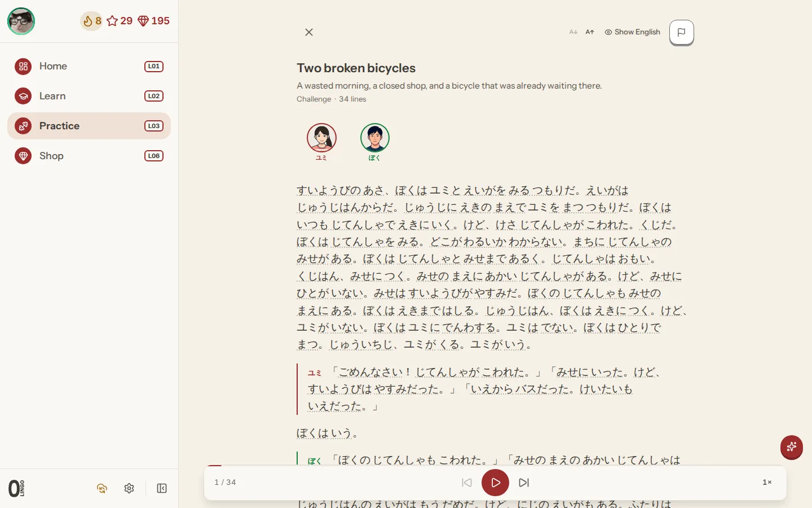Open the Learn section
Screen dimensions: 812x508
[89, 96]
